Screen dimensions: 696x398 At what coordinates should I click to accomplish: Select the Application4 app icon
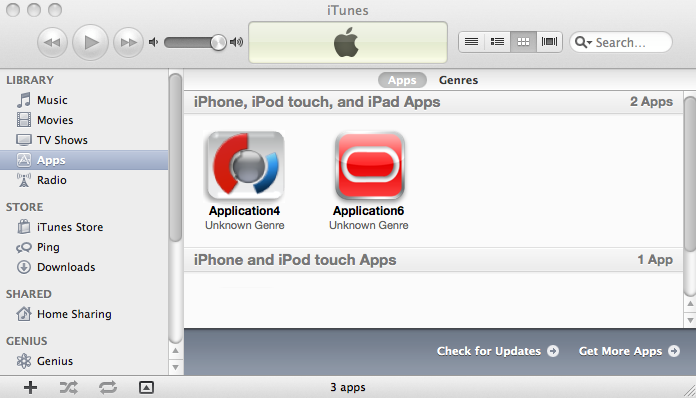point(245,165)
